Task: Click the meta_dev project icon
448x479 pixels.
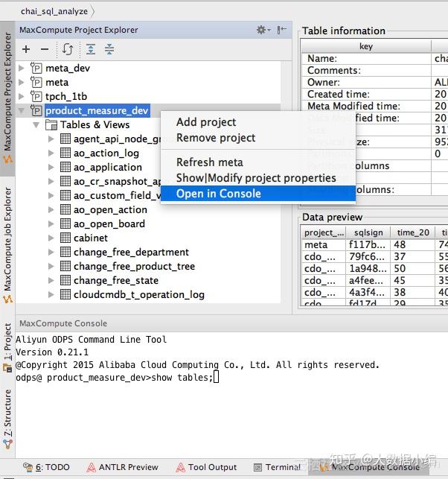Action: click(36, 68)
